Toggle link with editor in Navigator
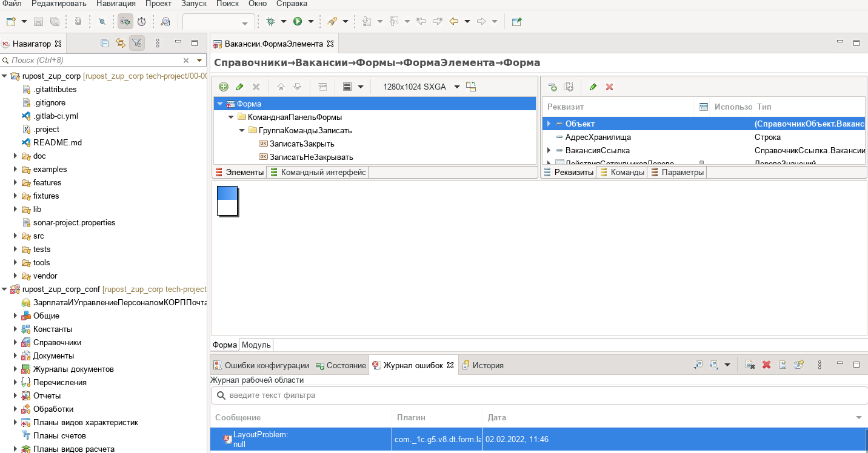 (120, 43)
